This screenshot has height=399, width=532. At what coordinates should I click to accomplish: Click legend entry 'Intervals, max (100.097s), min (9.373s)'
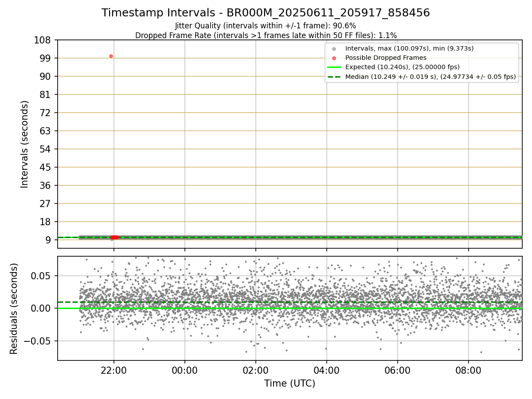[409, 48]
